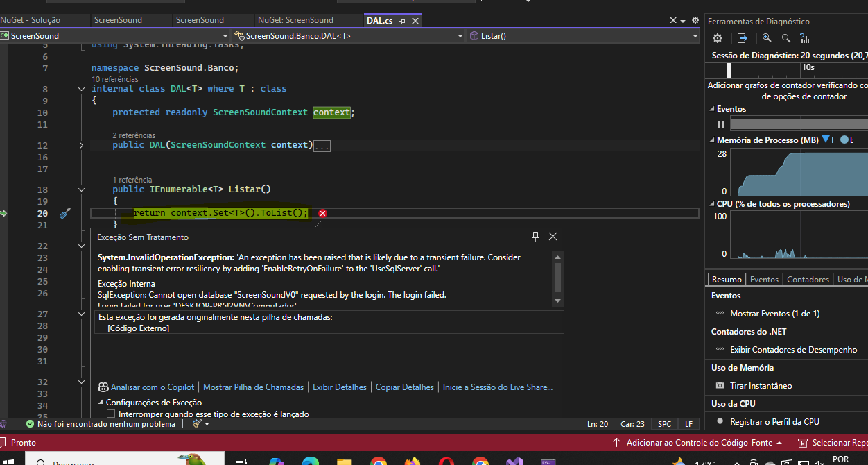Pin the exception helper popup
The width and height of the screenshot is (868, 465).
click(x=535, y=236)
